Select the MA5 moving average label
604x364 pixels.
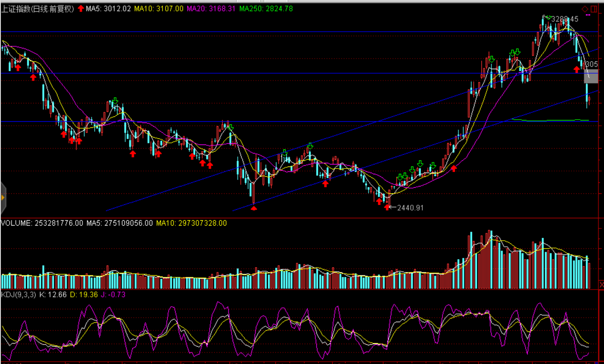108,9
